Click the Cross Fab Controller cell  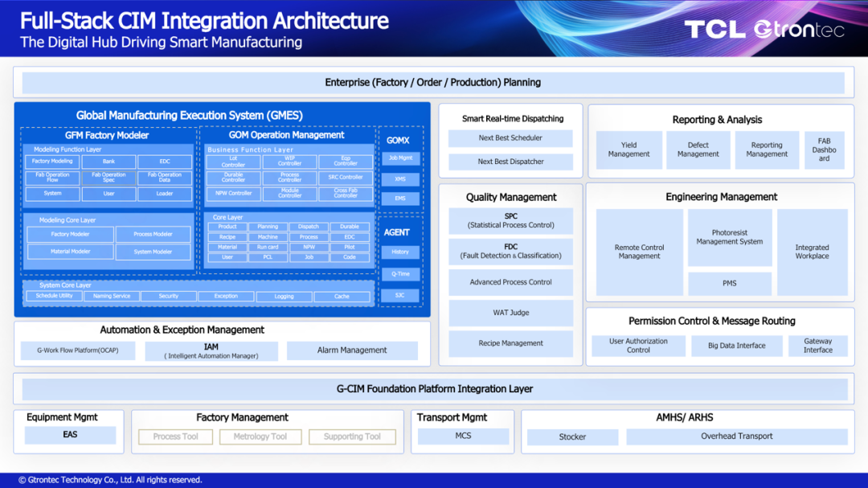pos(346,194)
